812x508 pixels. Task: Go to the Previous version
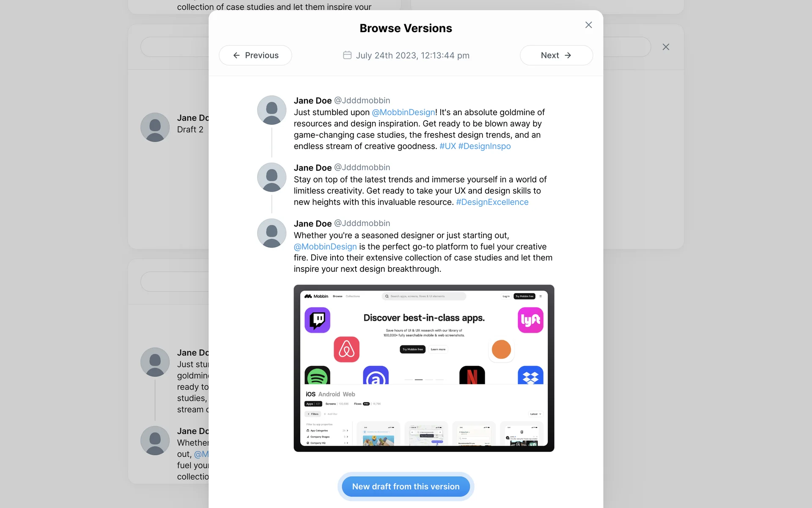tap(255, 55)
